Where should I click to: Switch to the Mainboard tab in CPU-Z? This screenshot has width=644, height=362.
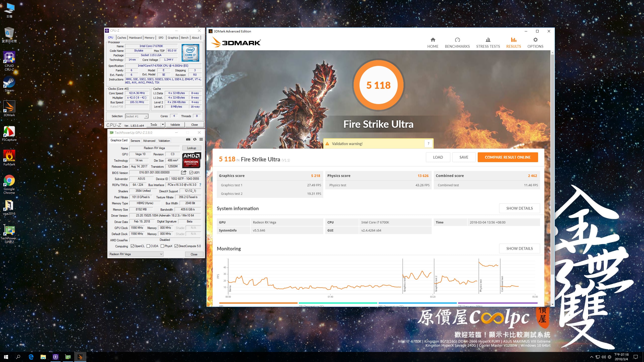[135, 38]
